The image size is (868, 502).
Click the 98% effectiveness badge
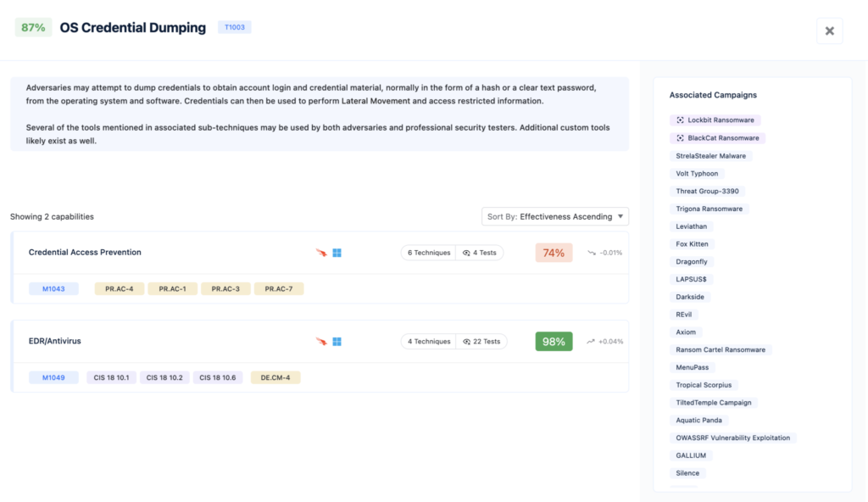click(x=554, y=342)
